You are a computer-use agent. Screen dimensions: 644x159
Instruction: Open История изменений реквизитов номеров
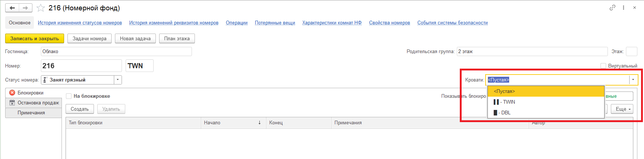click(x=174, y=23)
